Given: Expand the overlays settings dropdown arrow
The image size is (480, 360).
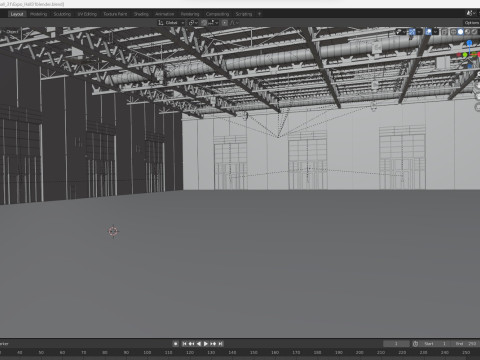Looking at the screenshot, I should (435, 32).
